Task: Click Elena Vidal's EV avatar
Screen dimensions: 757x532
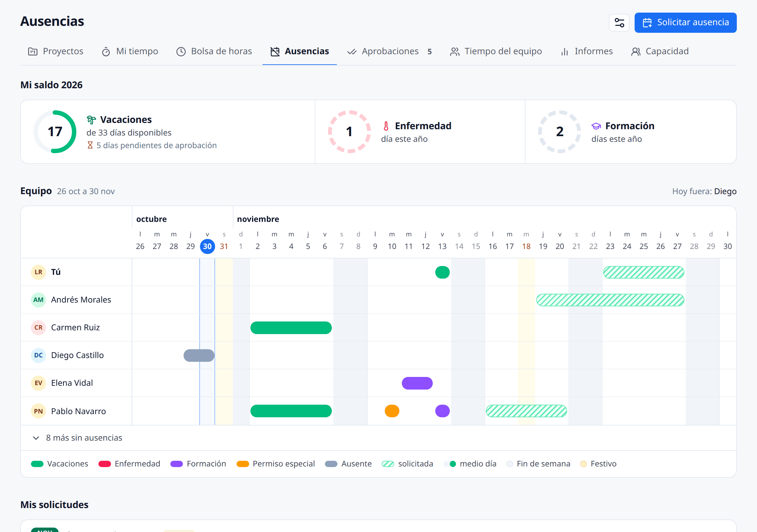Action: (x=38, y=383)
